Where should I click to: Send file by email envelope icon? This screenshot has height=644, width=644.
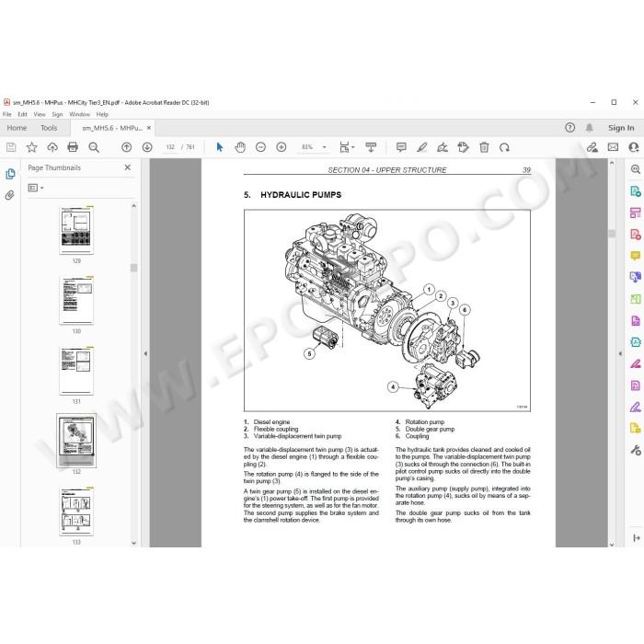[x=613, y=147]
